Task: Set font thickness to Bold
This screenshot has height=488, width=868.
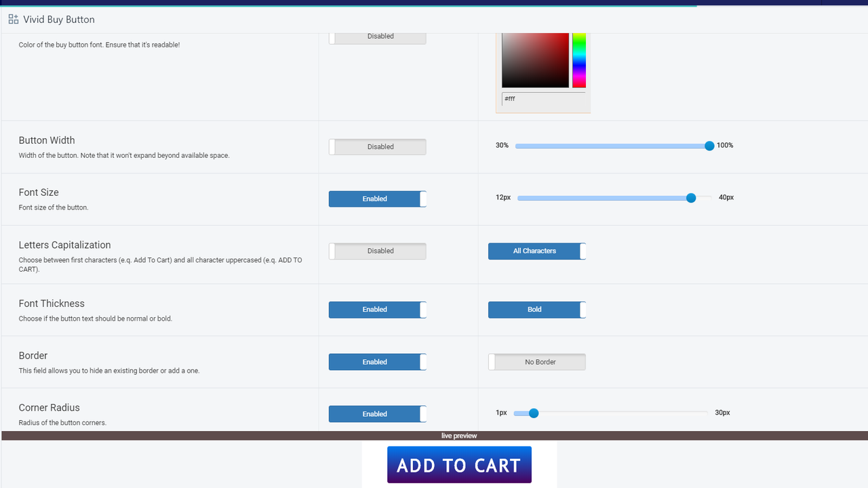Action: pyautogui.click(x=536, y=309)
